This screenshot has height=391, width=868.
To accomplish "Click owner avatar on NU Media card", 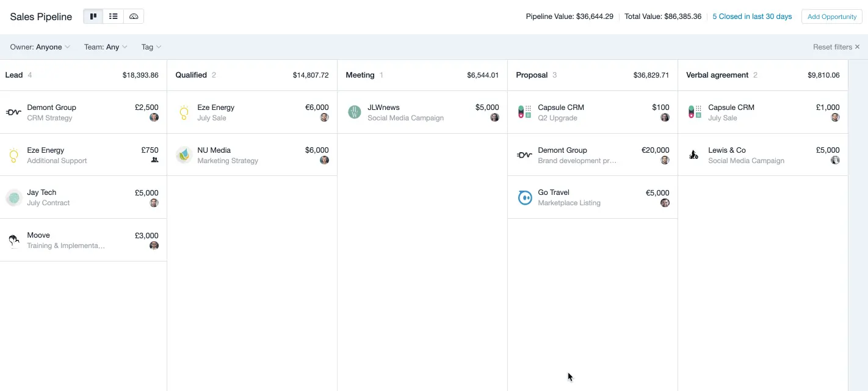I will coord(324,160).
